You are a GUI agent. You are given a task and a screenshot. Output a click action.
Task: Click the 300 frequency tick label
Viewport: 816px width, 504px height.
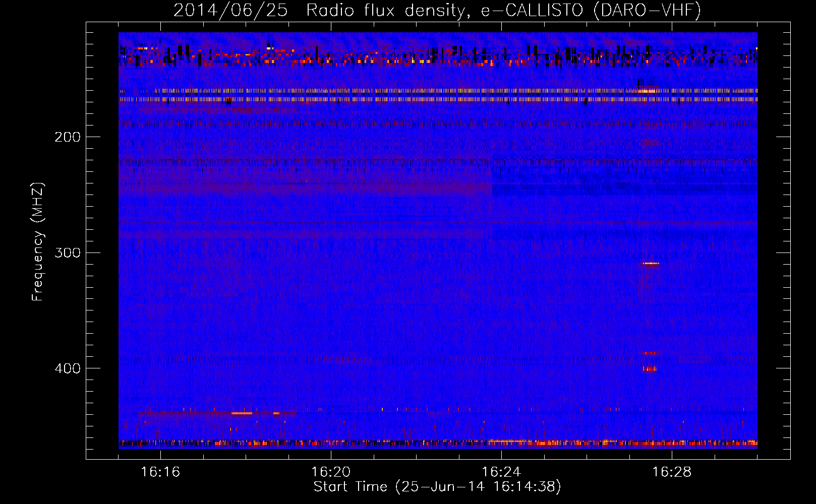[x=68, y=253]
